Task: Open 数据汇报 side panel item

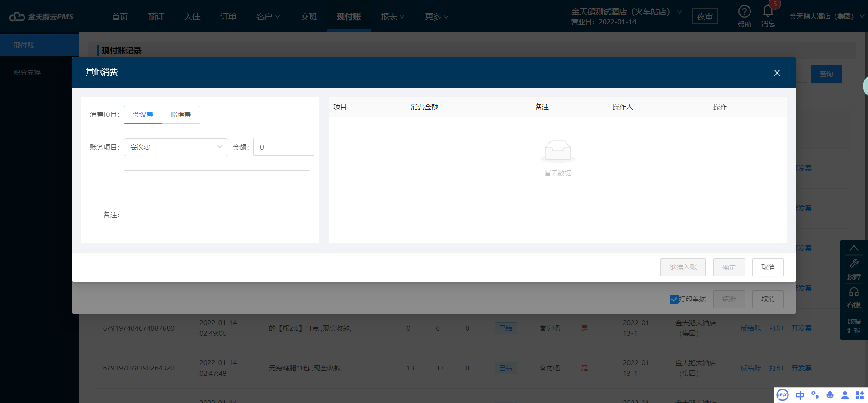Action: (x=854, y=326)
